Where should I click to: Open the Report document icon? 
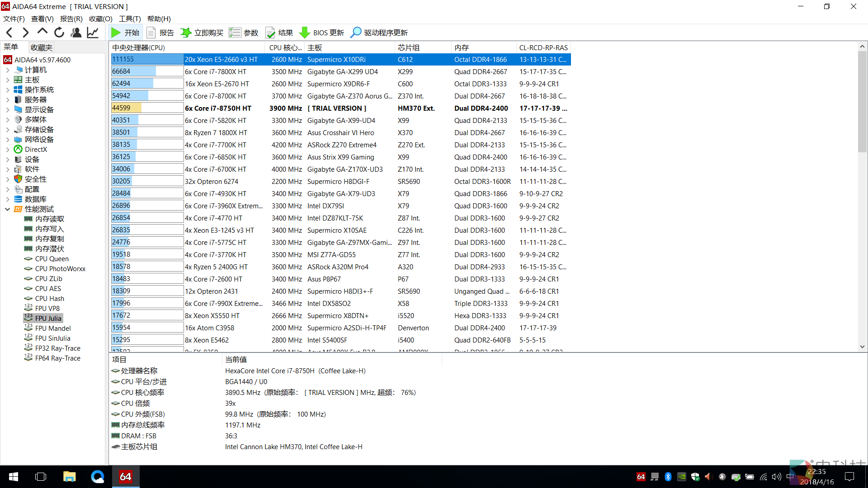(x=151, y=33)
